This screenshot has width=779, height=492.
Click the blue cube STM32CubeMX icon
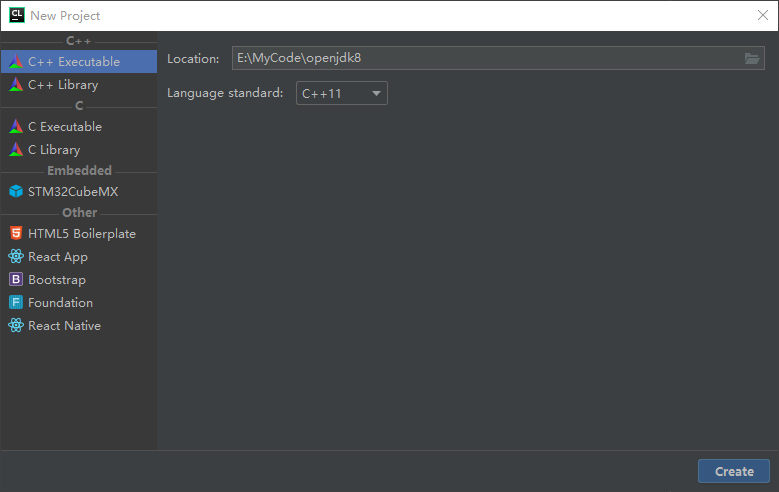[16, 191]
